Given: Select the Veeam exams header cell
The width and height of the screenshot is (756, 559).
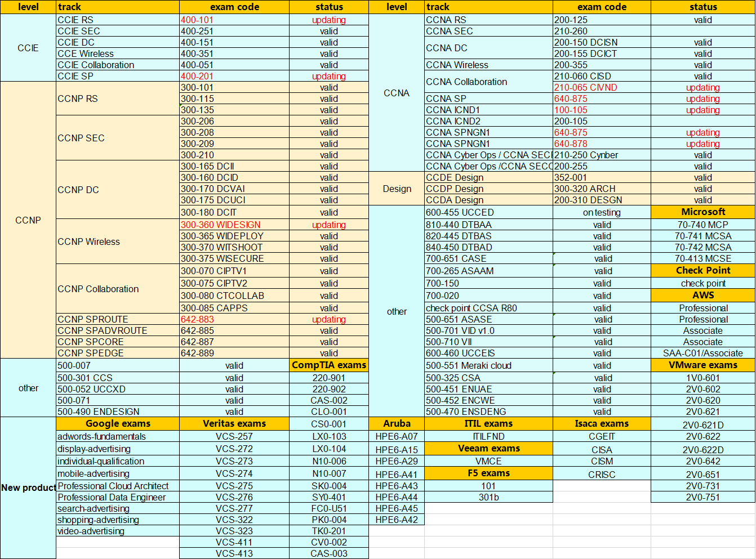Looking at the screenshot, I should 488,448.
